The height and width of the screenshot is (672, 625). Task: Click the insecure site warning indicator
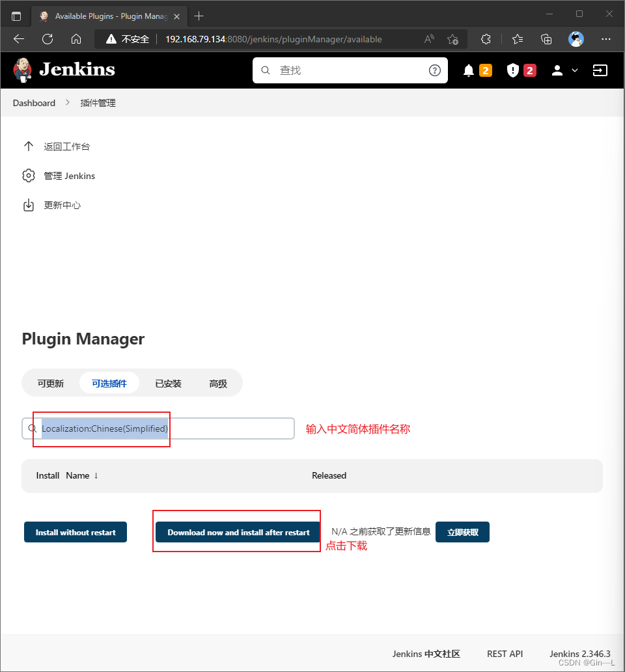click(127, 39)
